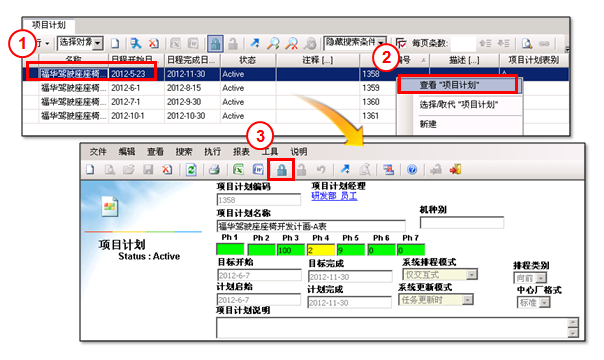Click sort arrow on 编号 column header
This screenshot has height=360, width=604.
pyautogui.click(x=423, y=60)
